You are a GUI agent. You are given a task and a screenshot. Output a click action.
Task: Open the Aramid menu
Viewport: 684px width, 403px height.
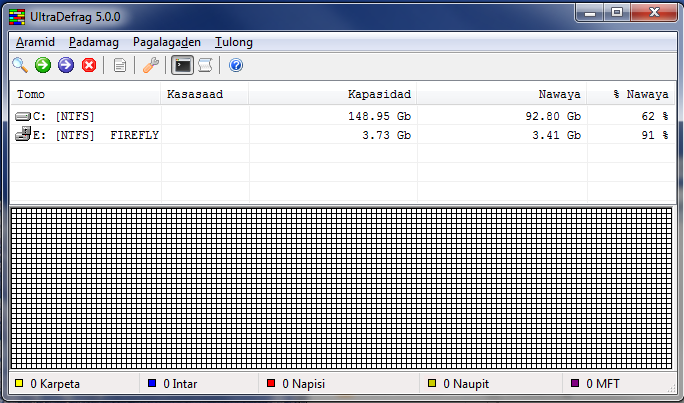click(x=35, y=42)
